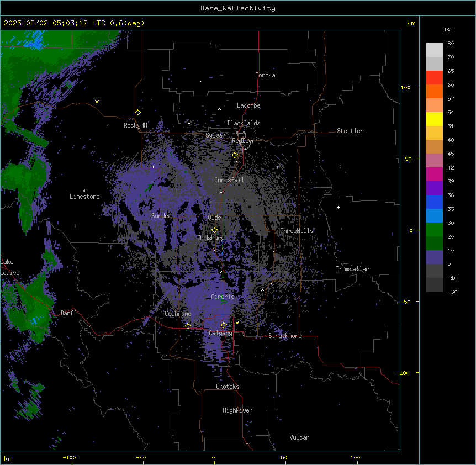
Task: Select the yellow v marker northwest of RockyMH
Action: coord(97,102)
